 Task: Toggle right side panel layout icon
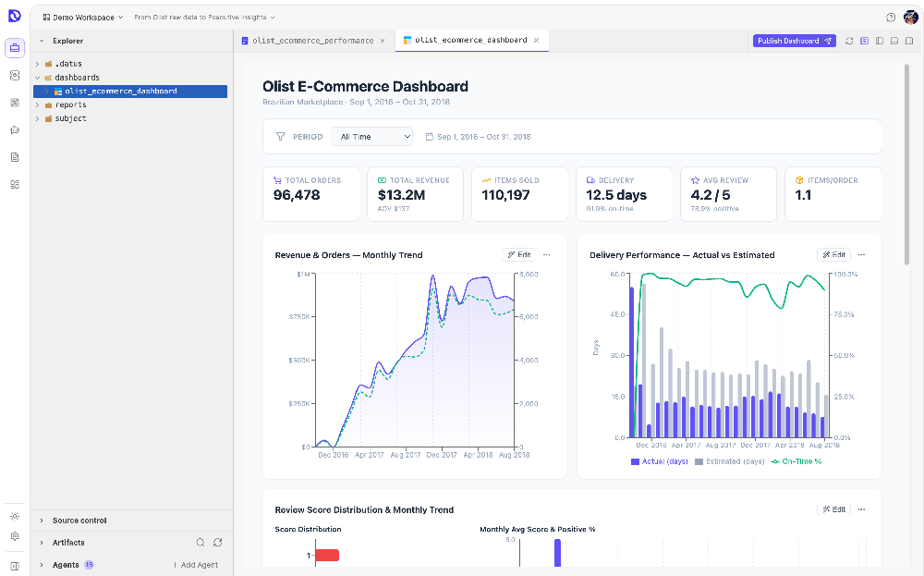point(909,41)
